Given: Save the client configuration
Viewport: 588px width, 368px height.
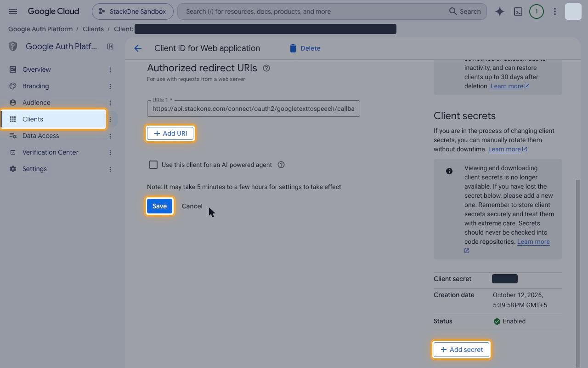Looking at the screenshot, I should [159, 206].
